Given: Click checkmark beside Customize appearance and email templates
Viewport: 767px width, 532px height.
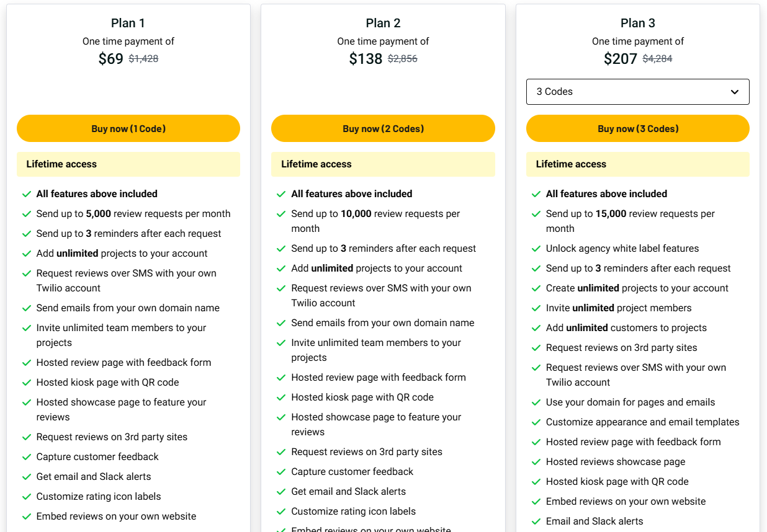Looking at the screenshot, I should pyautogui.click(x=536, y=422).
